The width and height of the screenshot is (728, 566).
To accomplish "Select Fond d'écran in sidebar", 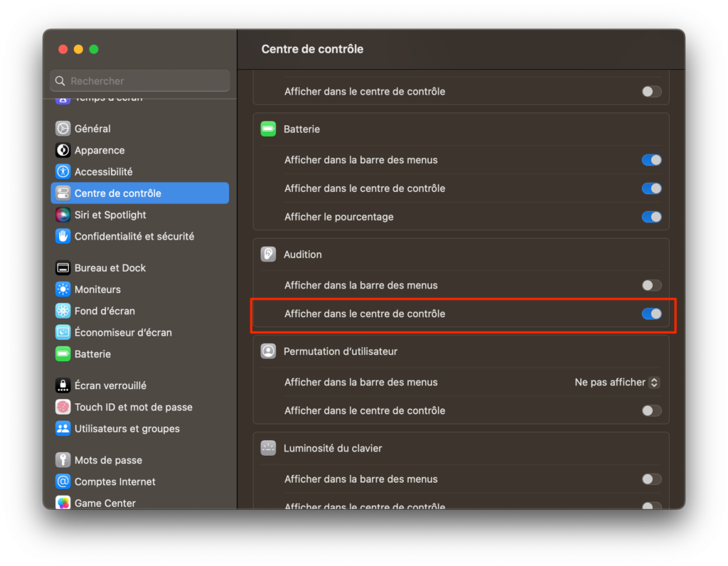I will [140, 311].
